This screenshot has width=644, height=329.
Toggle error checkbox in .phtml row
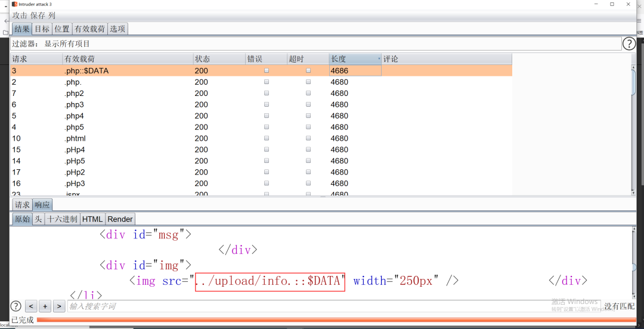pyautogui.click(x=267, y=138)
